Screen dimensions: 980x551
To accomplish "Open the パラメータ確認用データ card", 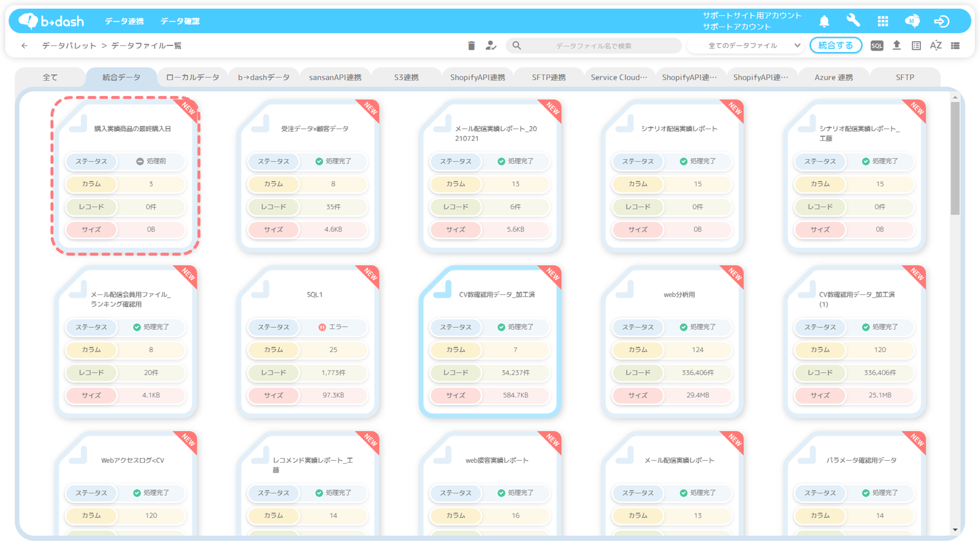I will click(x=855, y=483).
